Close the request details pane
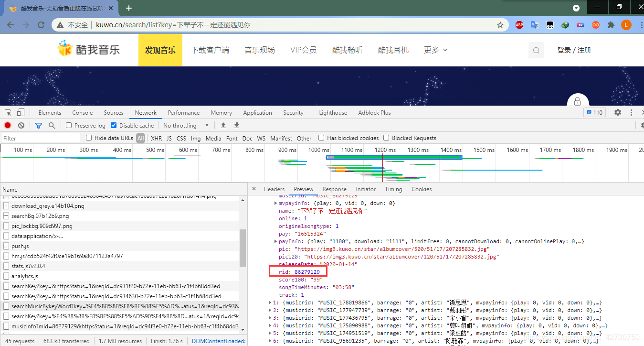Image resolution: width=644 pixels, height=346 pixels. [x=254, y=189]
